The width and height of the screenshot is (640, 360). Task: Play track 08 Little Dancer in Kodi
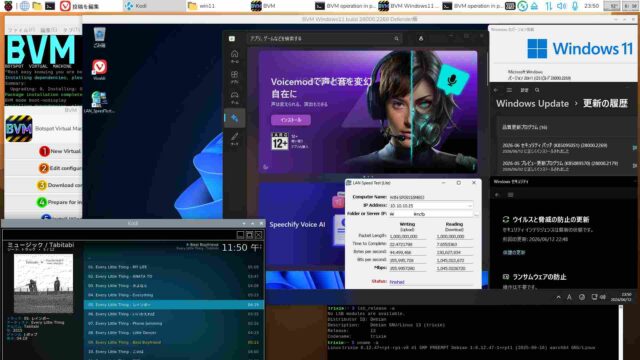click(x=173, y=333)
